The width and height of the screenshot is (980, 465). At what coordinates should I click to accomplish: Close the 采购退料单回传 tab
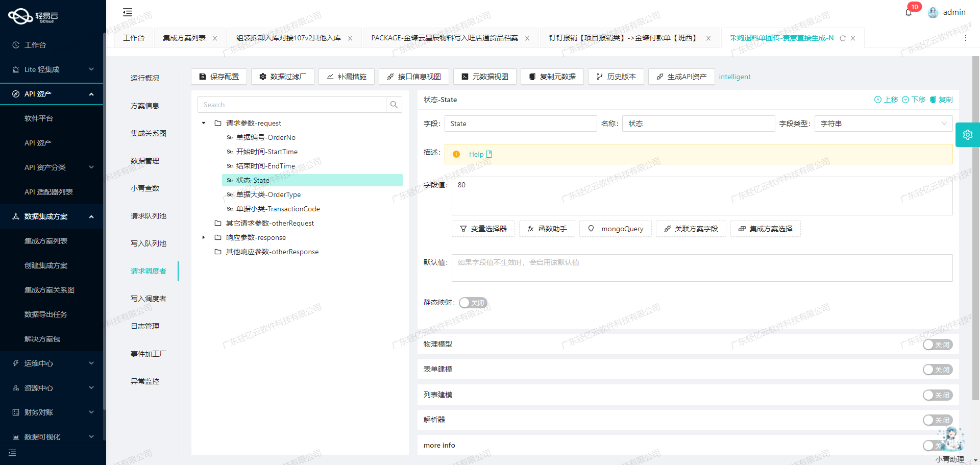click(853, 38)
